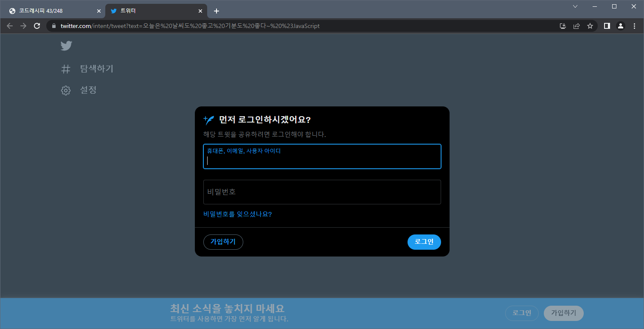The width and height of the screenshot is (644, 329).
Task: Close the 트위터 tab
Action: tap(200, 11)
